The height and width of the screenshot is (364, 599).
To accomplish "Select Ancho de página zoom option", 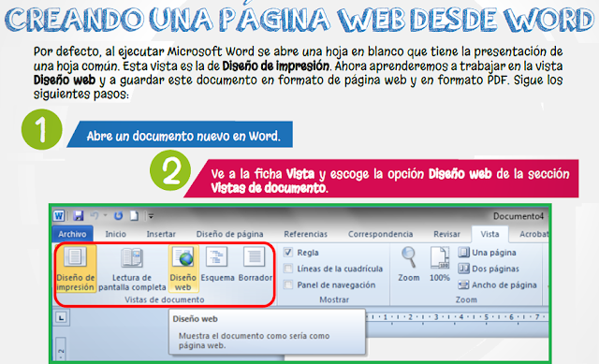I will [x=497, y=284].
